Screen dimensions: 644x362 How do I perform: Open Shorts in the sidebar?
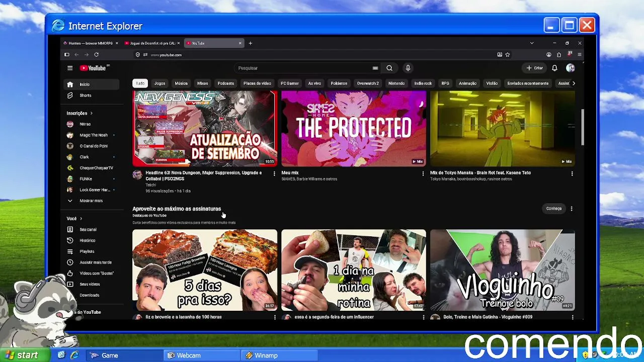92,96
